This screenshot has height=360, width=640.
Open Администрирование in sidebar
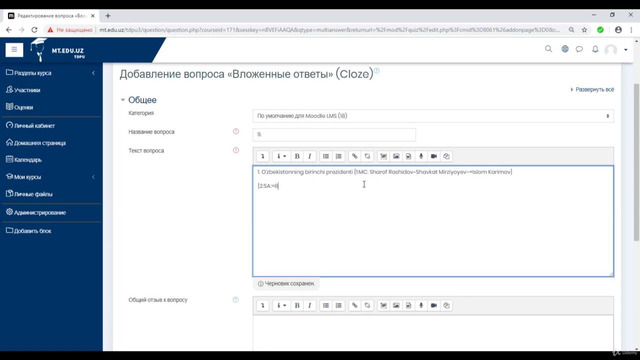coord(36,213)
